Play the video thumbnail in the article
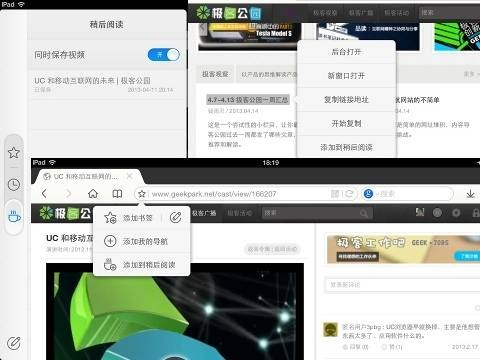 pyautogui.click(x=175, y=312)
